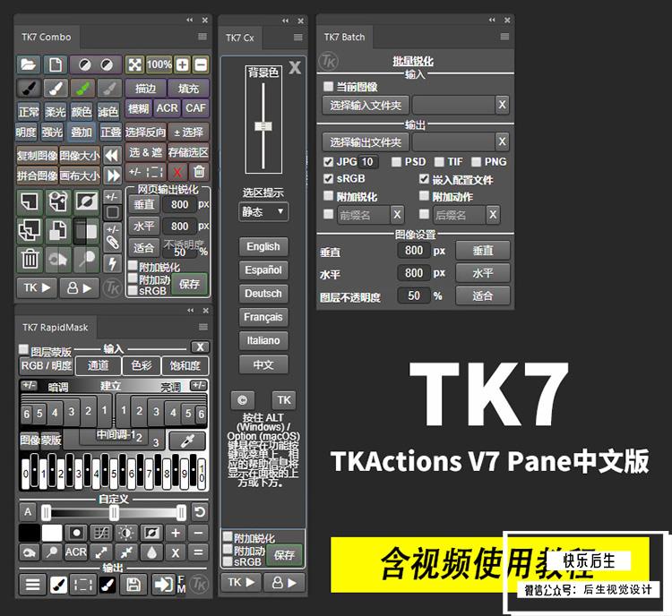This screenshot has width=672, height=616.
Task: Collapse the TK7 RapidMask panel with double arrows
Action: [190, 310]
